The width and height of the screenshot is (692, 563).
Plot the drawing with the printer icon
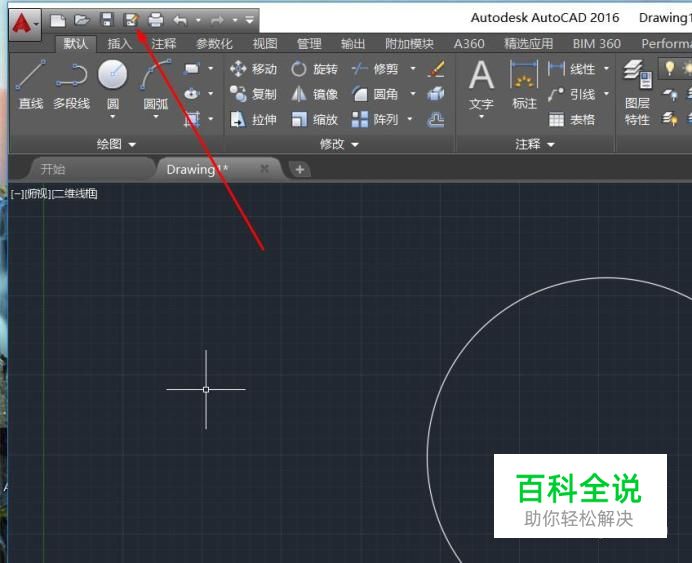[x=156, y=20]
